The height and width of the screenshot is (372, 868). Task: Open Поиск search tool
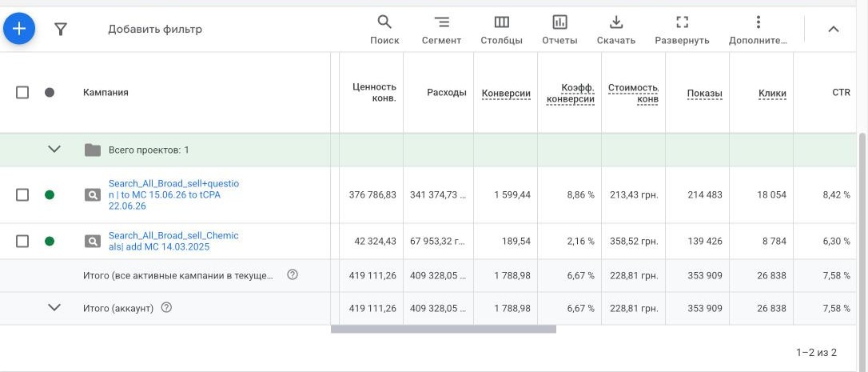pyautogui.click(x=384, y=30)
